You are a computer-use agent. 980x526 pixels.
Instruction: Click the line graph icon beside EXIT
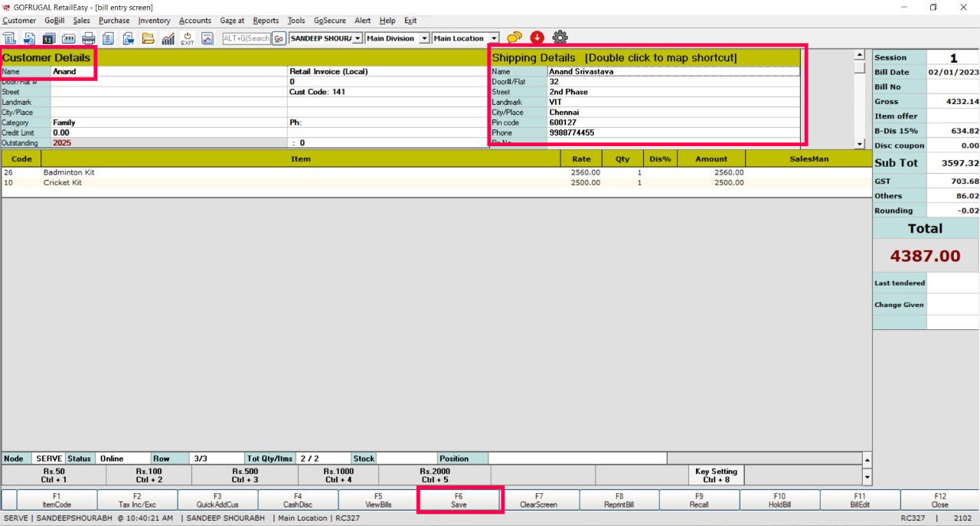(x=207, y=38)
